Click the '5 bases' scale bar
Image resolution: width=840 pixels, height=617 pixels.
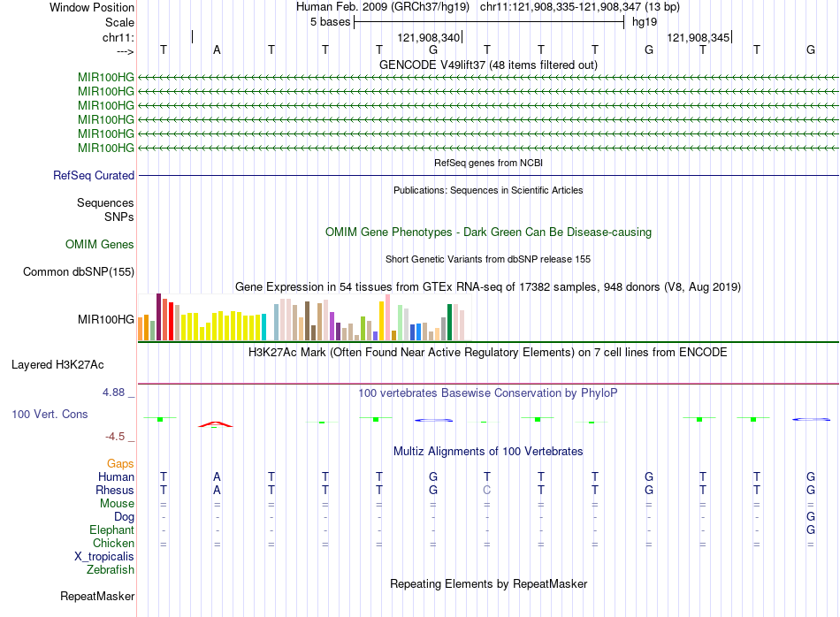coord(489,22)
